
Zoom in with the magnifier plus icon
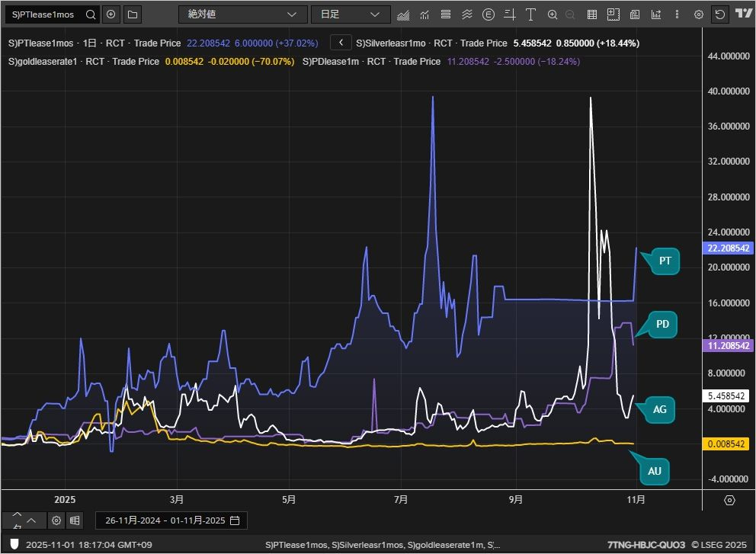tap(553, 14)
